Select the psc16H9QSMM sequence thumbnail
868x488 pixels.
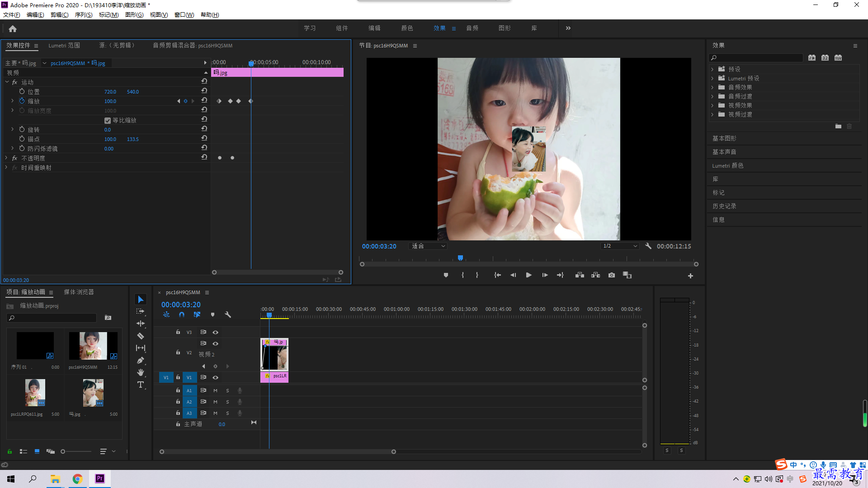point(93,346)
